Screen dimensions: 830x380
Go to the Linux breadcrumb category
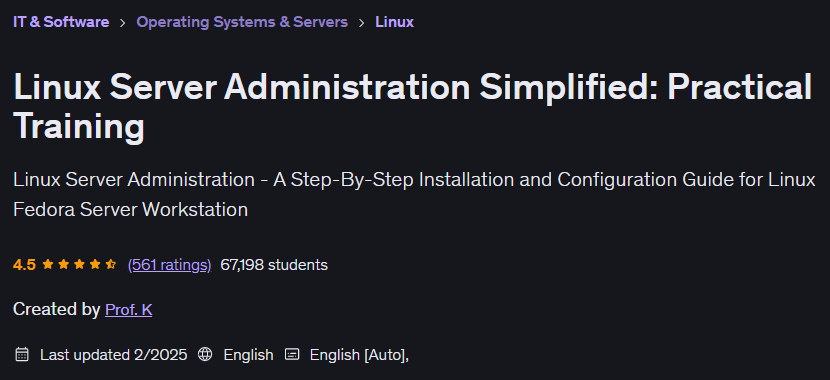point(394,22)
